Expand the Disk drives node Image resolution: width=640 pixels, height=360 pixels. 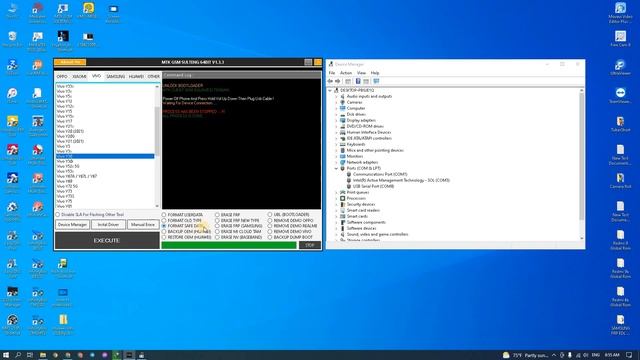coord(336,114)
